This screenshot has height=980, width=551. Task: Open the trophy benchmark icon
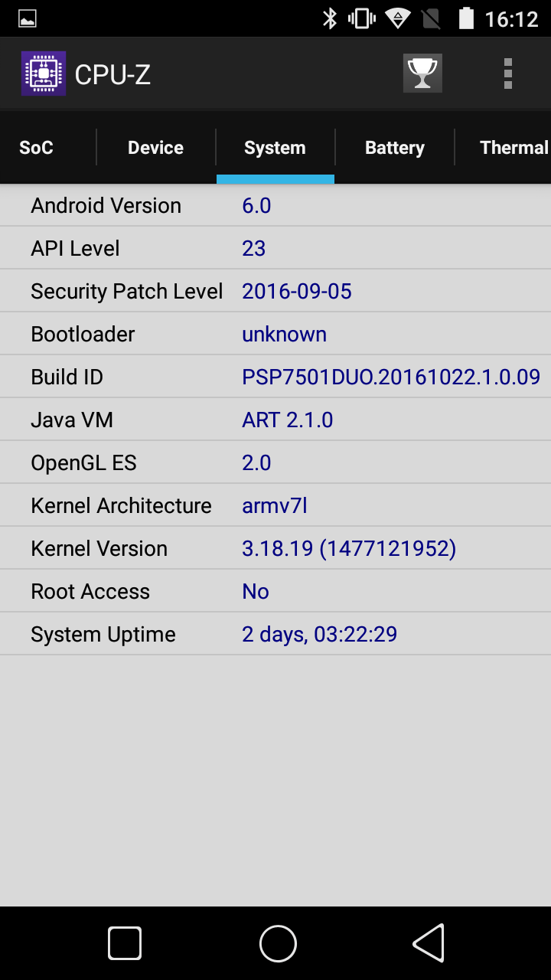tap(422, 73)
